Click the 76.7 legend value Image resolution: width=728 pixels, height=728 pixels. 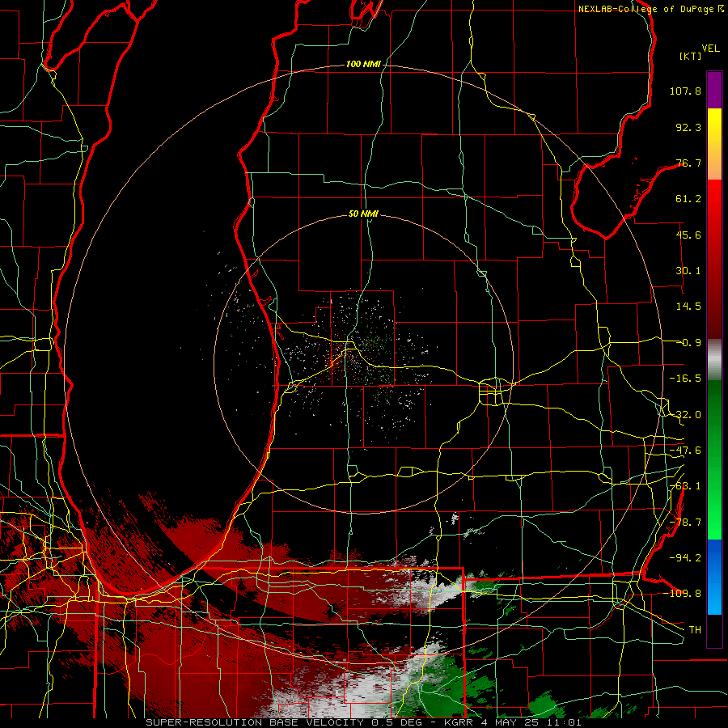(x=688, y=163)
